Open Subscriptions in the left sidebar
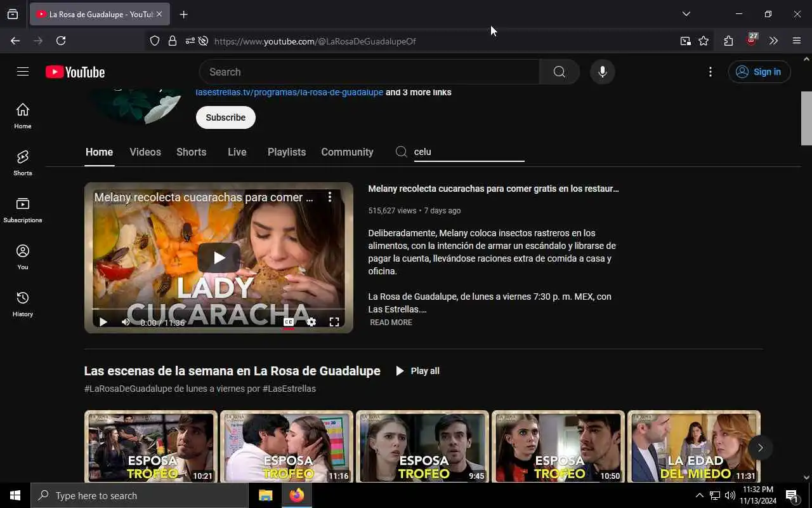The image size is (812, 508). (x=23, y=210)
